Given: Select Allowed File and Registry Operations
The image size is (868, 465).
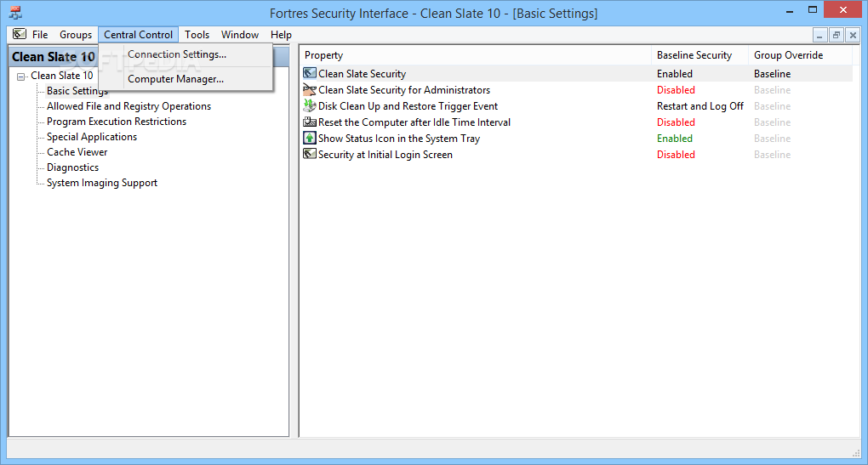Looking at the screenshot, I should pos(129,106).
